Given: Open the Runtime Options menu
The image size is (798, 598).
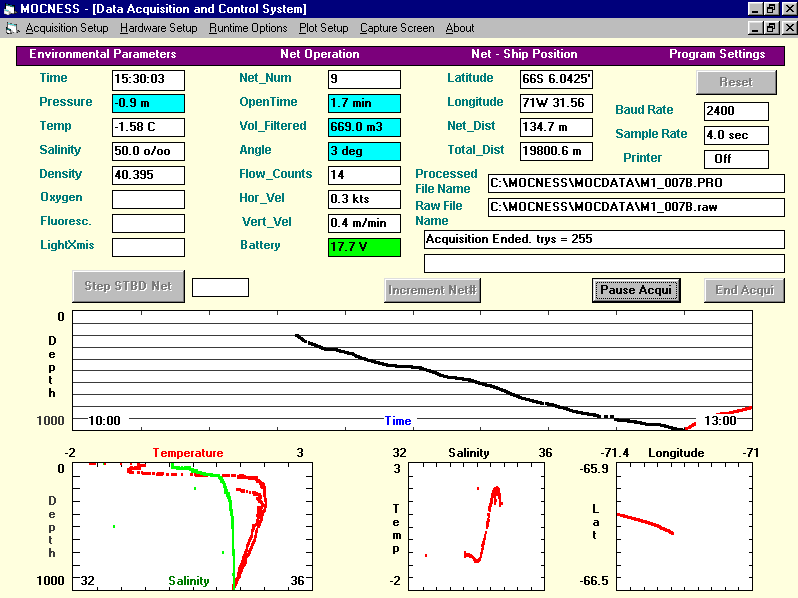Looking at the screenshot, I should (248, 29).
